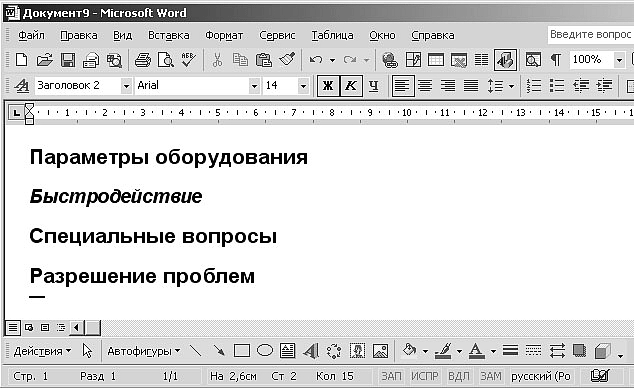Open the zoom 100% dropdown
This screenshot has width=634, height=388.
(x=619, y=60)
